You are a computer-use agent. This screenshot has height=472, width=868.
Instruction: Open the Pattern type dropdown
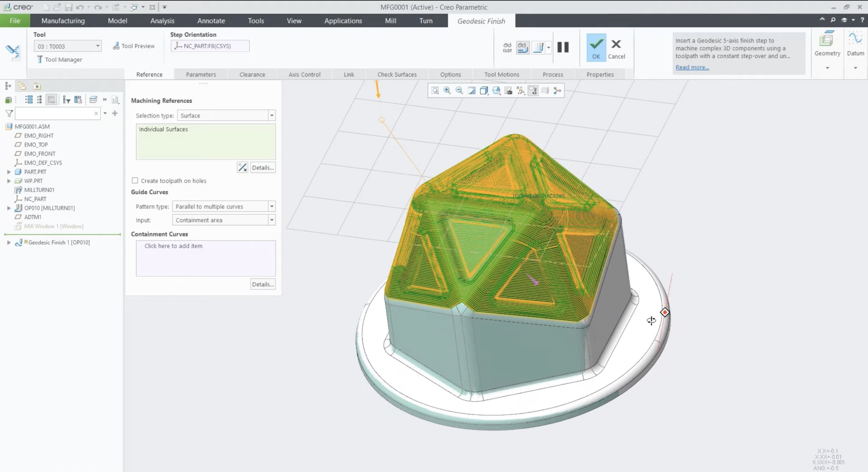[224, 206]
